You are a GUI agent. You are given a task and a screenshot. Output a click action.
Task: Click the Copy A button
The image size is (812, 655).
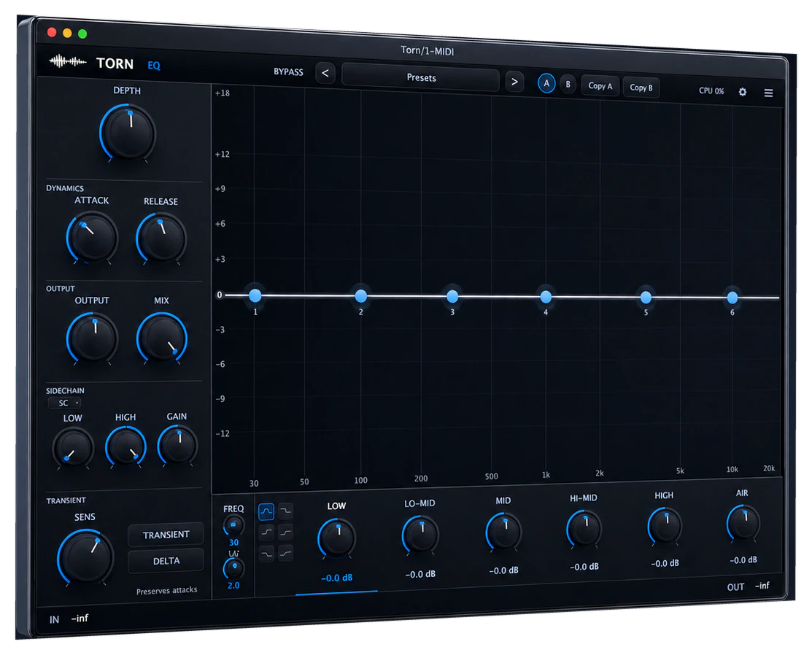click(x=600, y=86)
